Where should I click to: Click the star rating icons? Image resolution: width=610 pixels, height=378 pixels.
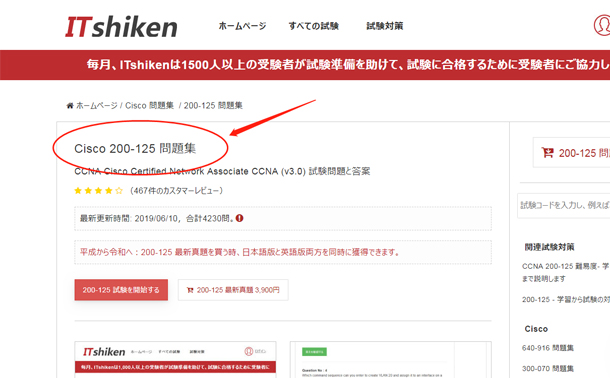pyautogui.click(x=98, y=191)
